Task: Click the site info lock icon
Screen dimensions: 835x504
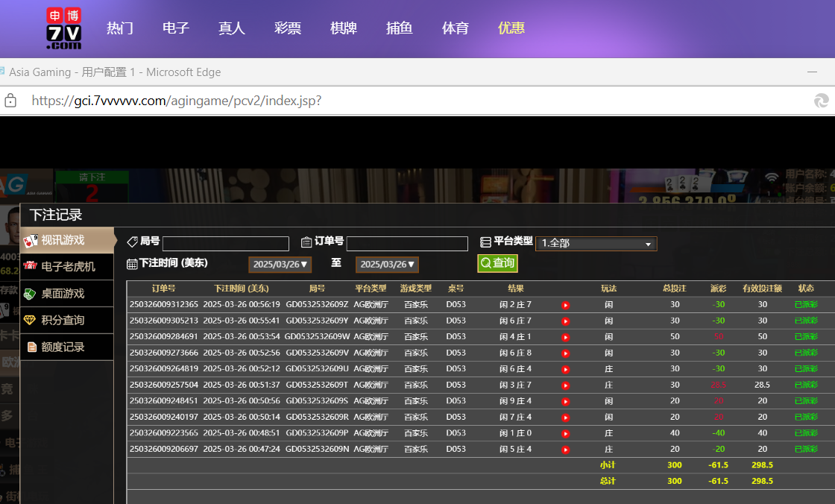Action: (x=10, y=101)
